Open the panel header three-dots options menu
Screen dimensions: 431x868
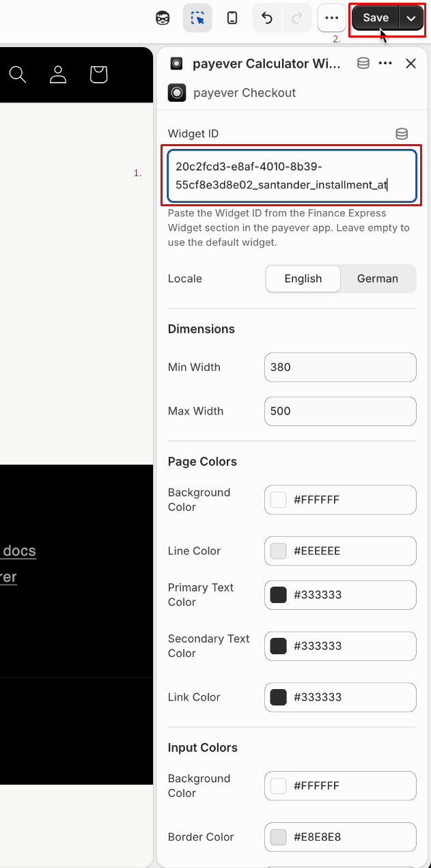coord(385,64)
